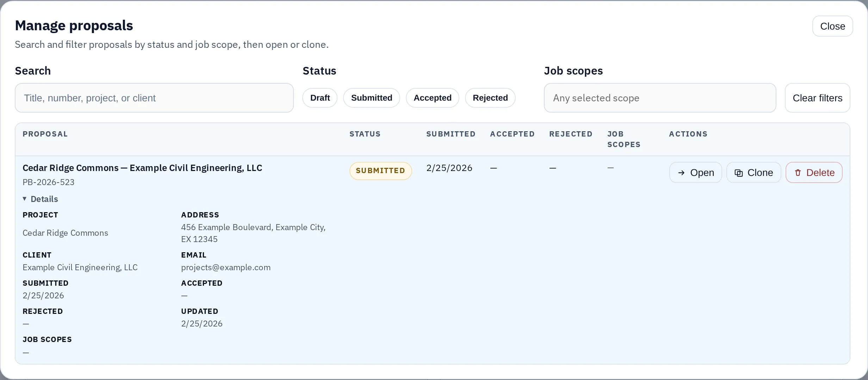Click the PROPOSAL column header
The height and width of the screenshot is (380, 868).
click(45, 134)
